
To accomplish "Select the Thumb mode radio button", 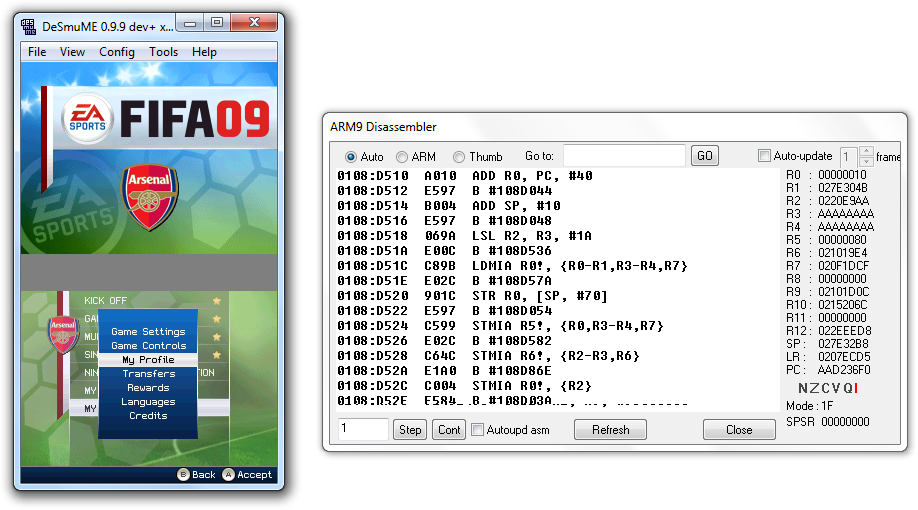I will tap(459, 157).
